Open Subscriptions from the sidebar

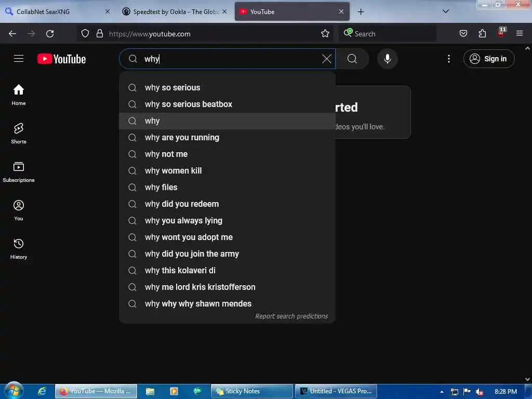[19, 172]
